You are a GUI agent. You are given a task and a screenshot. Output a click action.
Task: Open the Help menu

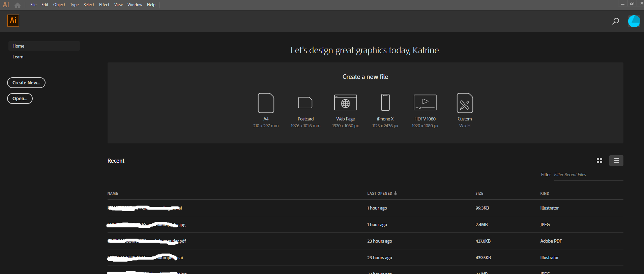[151, 5]
